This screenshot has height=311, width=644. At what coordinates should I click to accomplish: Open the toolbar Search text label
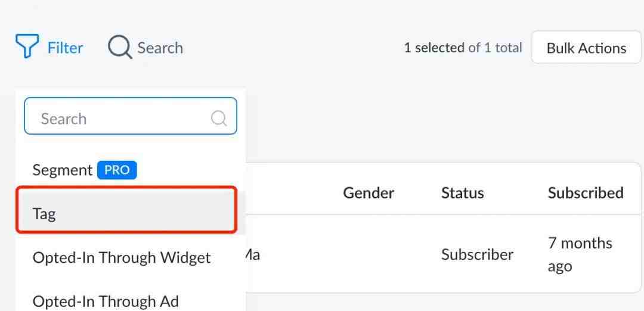[x=160, y=48]
